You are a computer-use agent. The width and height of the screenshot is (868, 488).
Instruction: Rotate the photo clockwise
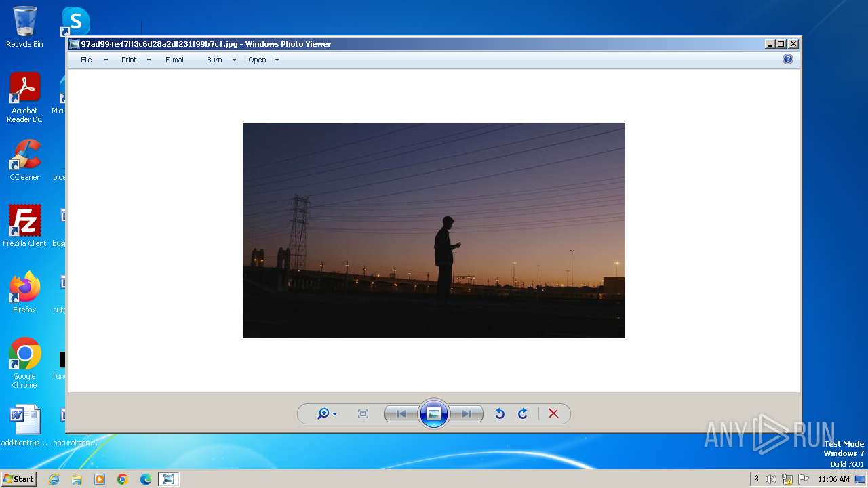tap(523, 413)
